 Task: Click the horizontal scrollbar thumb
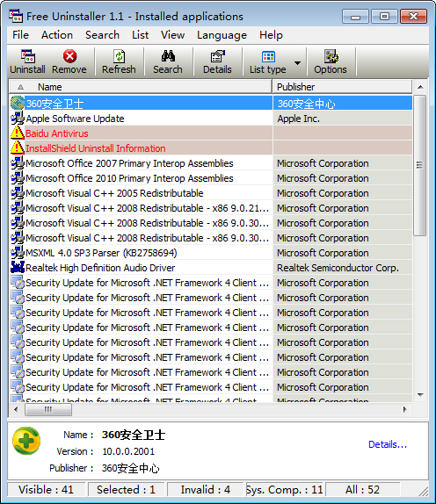coord(48,409)
